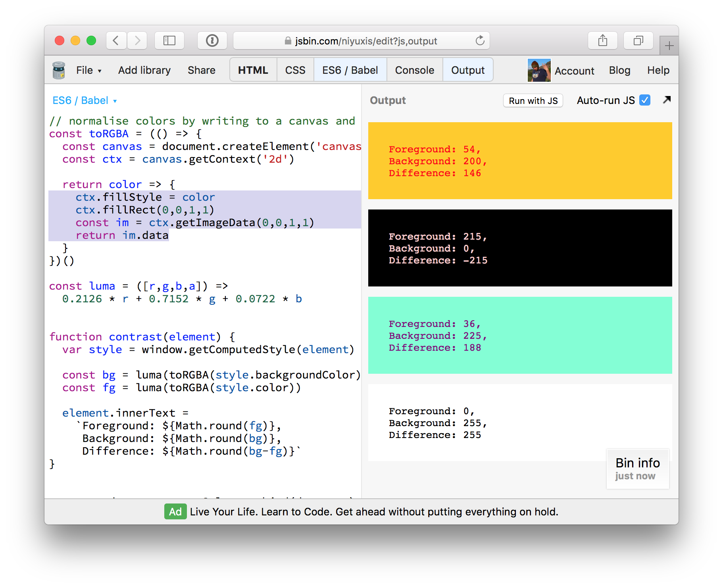
Task: Toggle the Output panel button
Action: tap(468, 70)
